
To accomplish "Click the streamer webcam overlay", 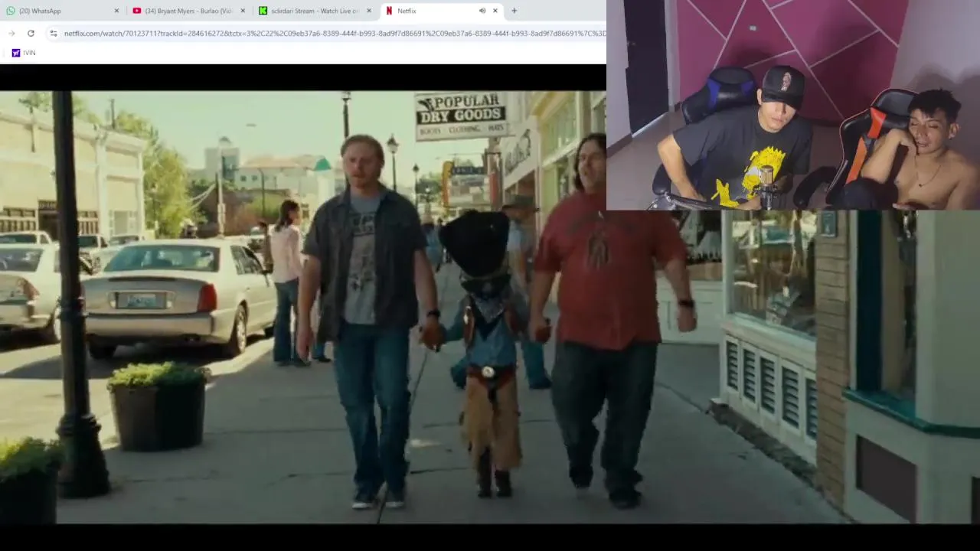I will 793,105.
